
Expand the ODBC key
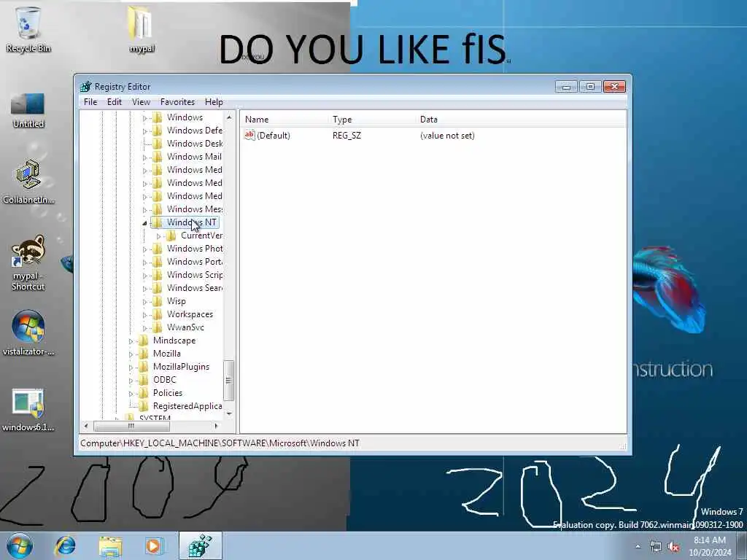click(x=131, y=381)
